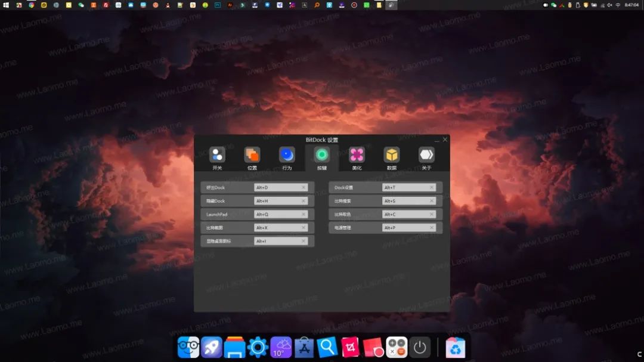This screenshot has height=362, width=644.
Task: Launch the rocket LaunchPad icon in dock
Action: pyautogui.click(x=212, y=346)
